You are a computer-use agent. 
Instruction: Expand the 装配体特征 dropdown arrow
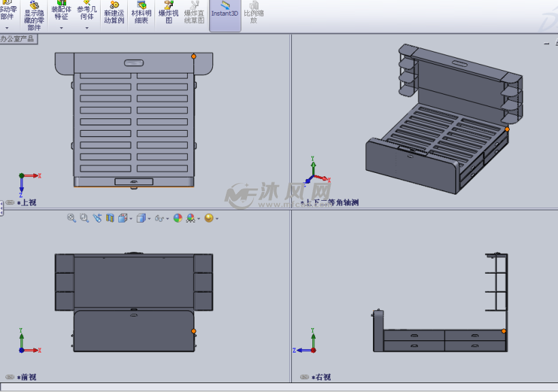pyautogui.click(x=61, y=28)
